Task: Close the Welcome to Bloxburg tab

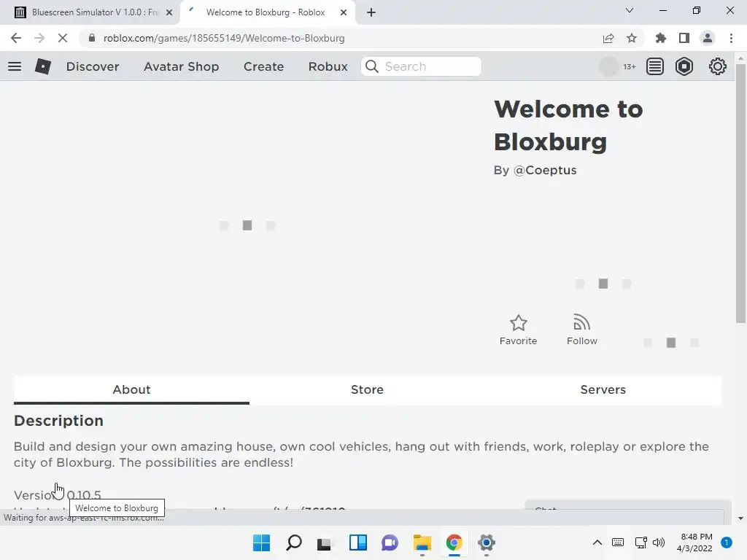Action: point(344,12)
